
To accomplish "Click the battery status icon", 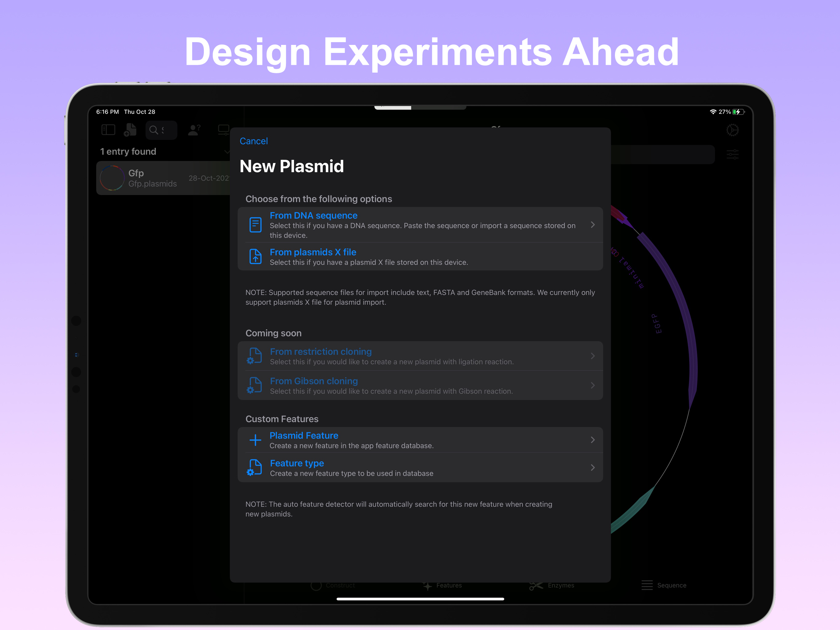I will click(x=739, y=112).
